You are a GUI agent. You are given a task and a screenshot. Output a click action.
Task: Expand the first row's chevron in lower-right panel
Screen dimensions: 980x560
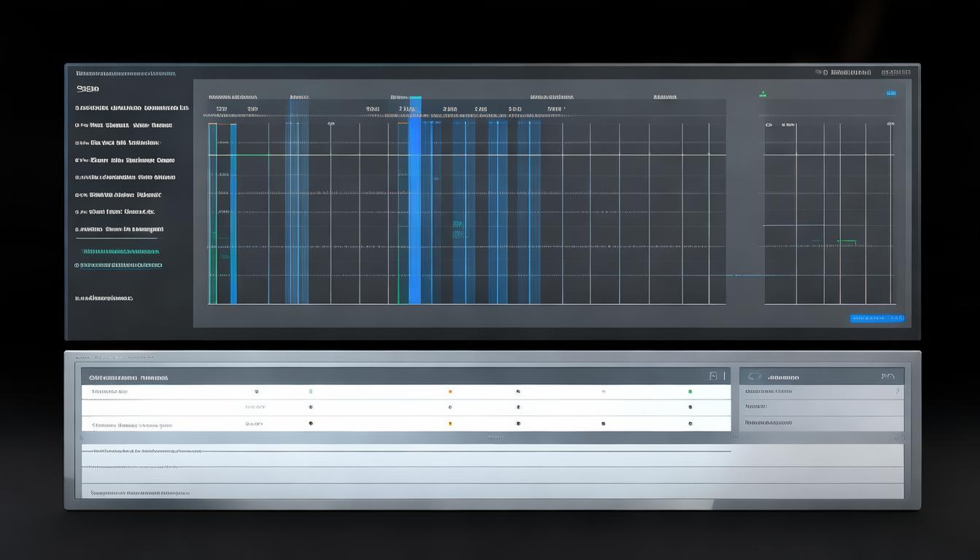(x=897, y=392)
